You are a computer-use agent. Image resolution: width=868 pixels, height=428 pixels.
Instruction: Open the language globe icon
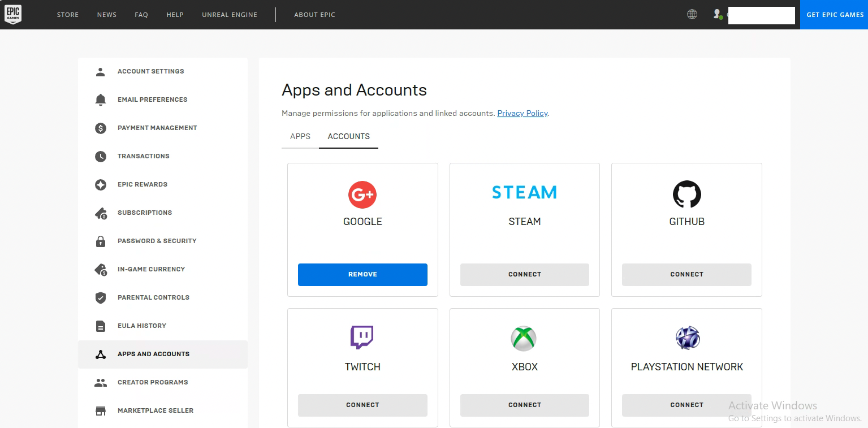692,15
